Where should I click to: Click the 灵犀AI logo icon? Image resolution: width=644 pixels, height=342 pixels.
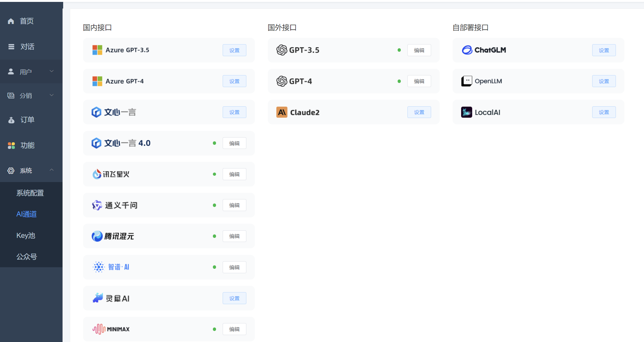98,298
